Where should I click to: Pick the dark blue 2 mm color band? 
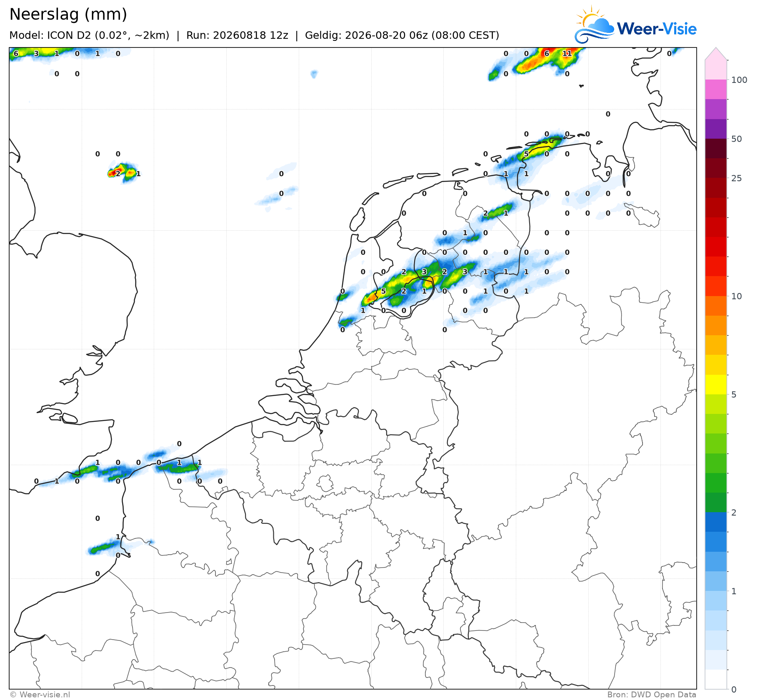[716, 522]
